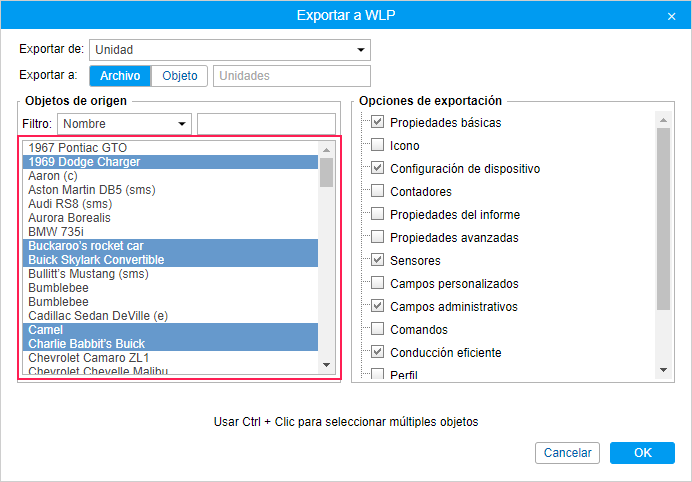Open the Exportar de dropdown
The width and height of the screenshot is (692, 482).
click(x=230, y=50)
